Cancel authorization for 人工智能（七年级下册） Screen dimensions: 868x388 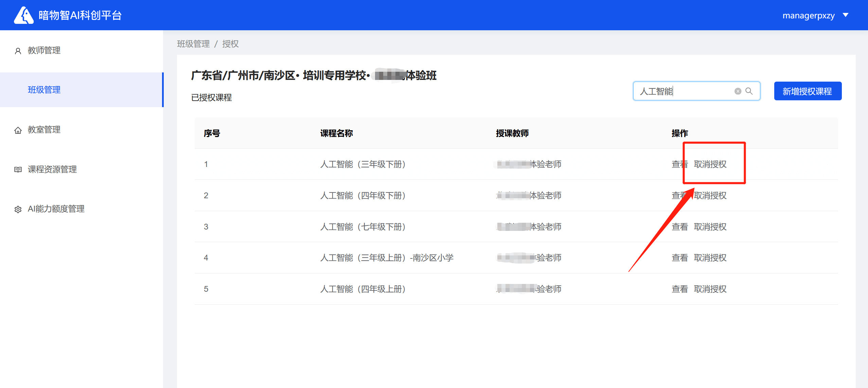[710, 227]
